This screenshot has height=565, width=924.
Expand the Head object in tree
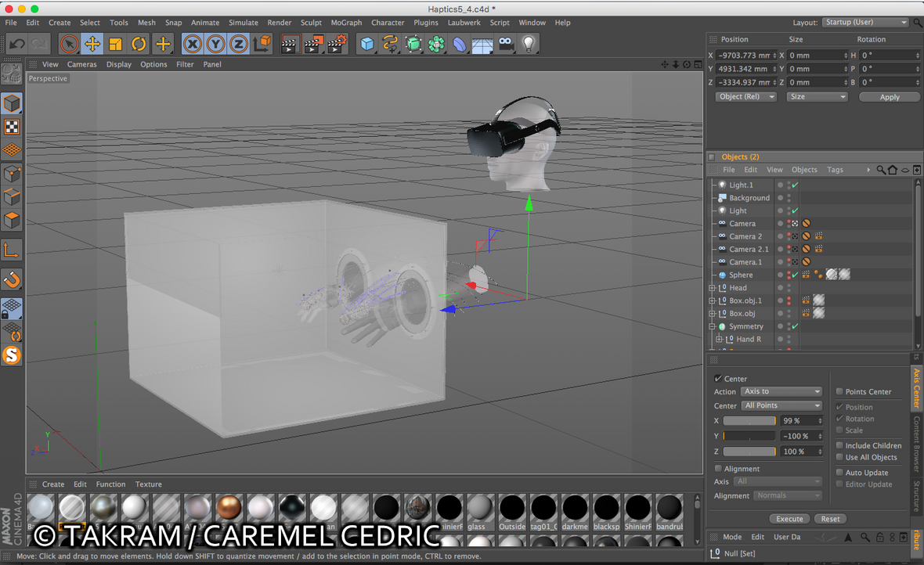pos(713,288)
